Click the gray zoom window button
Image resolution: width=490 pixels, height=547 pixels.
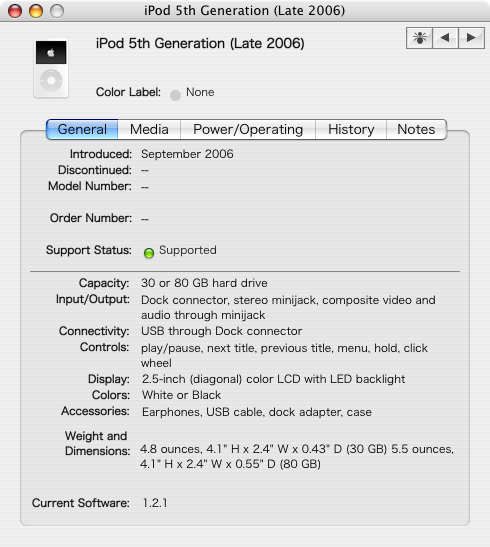[57, 11]
